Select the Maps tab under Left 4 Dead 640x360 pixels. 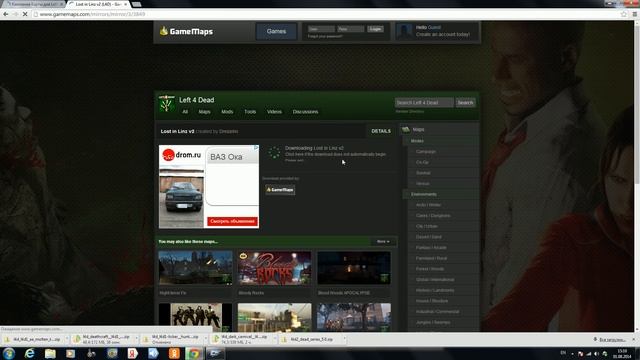click(x=204, y=112)
